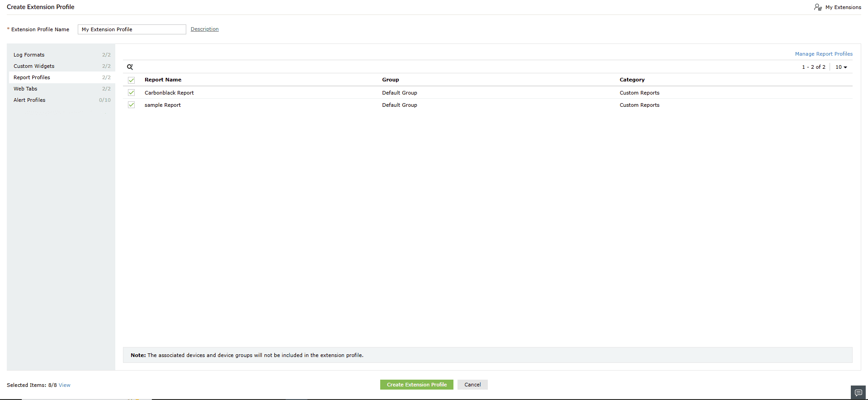This screenshot has height=400, width=868.
Task: Click the 0/10 count beside Alert Profiles
Action: [x=105, y=100]
